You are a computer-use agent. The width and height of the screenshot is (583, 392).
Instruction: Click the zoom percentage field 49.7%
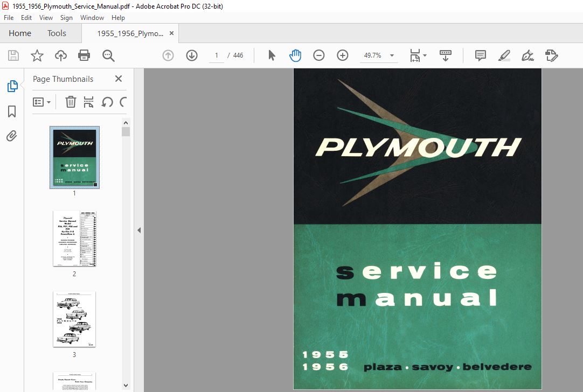372,55
